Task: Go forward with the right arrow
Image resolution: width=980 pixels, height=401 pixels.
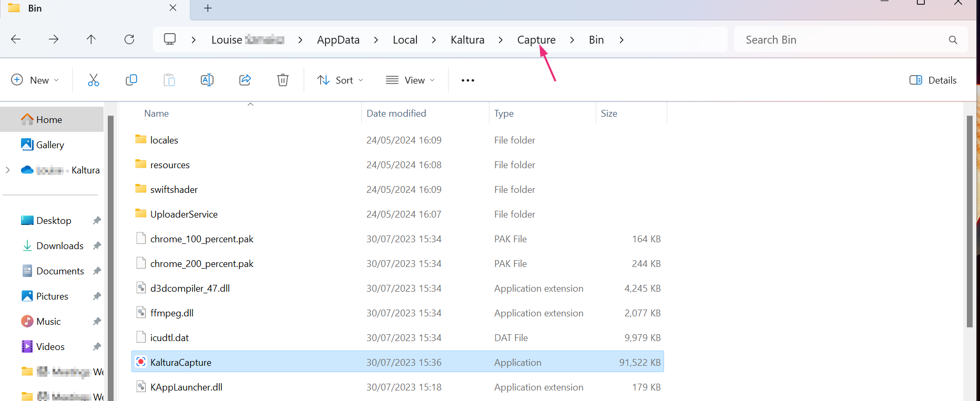Action: (54, 39)
